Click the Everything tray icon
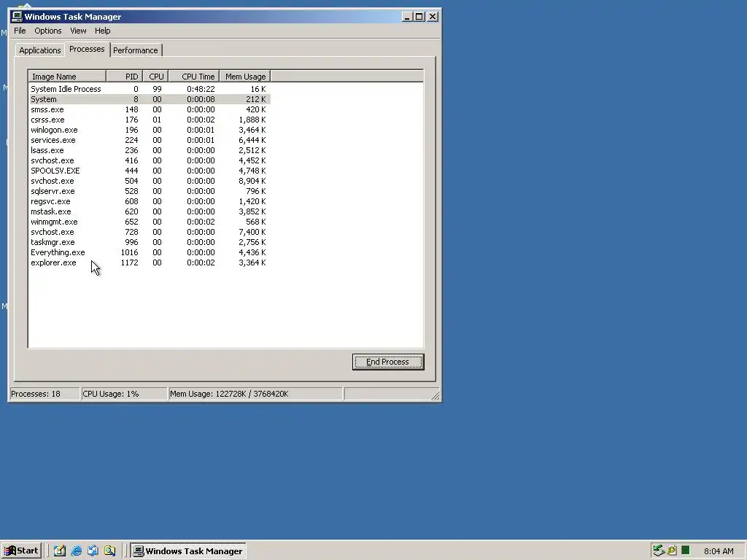Image resolution: width=747 pixels, height=560 pixels. [x=672, y=551]
